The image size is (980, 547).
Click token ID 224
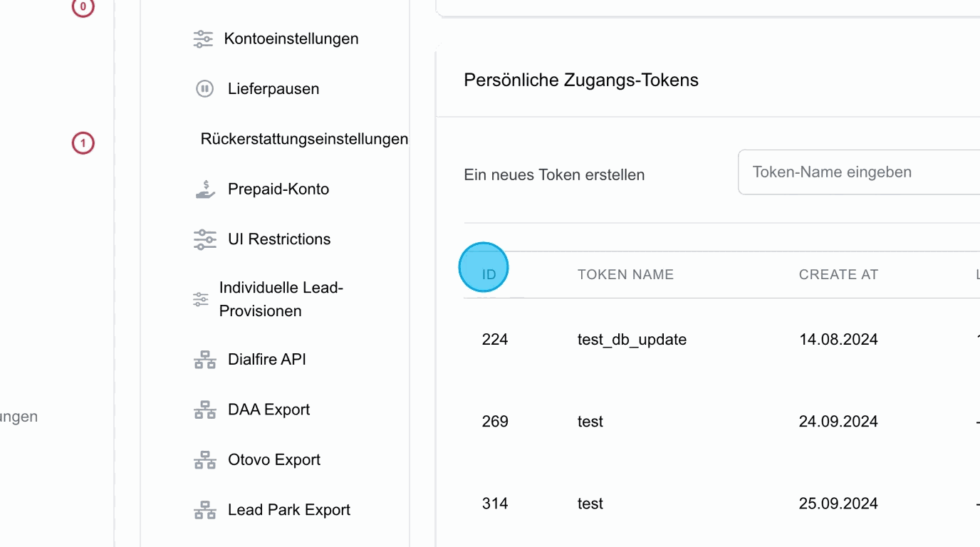point(495,339)
